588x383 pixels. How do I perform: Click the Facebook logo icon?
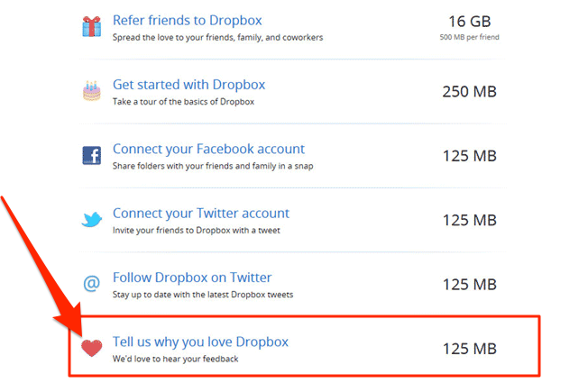91,156
